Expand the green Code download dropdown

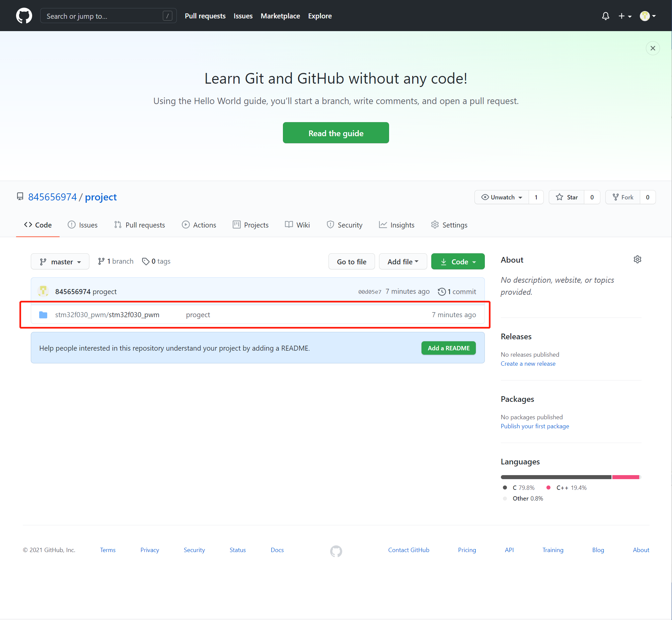click(457, 262)
